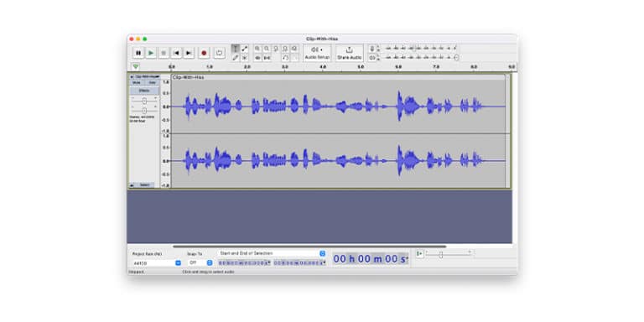Start playback with the green Play button
This screenshot has width=644, height=322.
click(x=151, y=53)
